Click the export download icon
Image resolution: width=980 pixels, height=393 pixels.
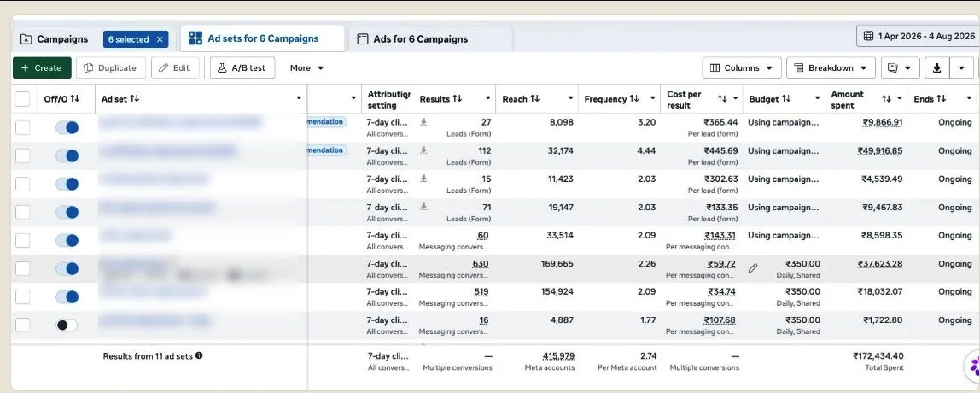click(936, 67)
